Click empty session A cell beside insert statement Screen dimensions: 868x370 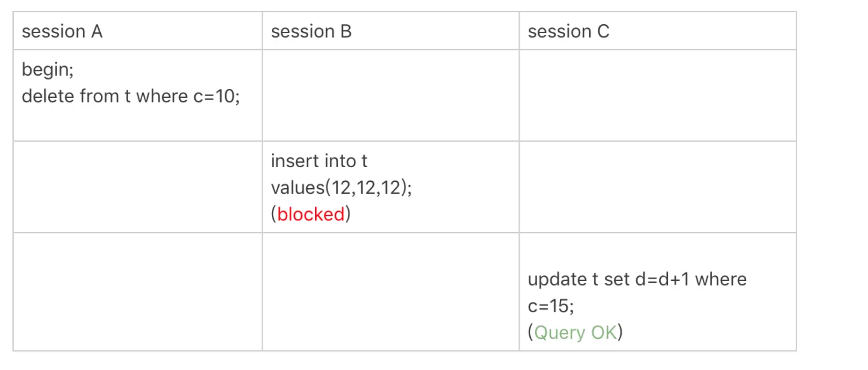[x=138, y=187]
